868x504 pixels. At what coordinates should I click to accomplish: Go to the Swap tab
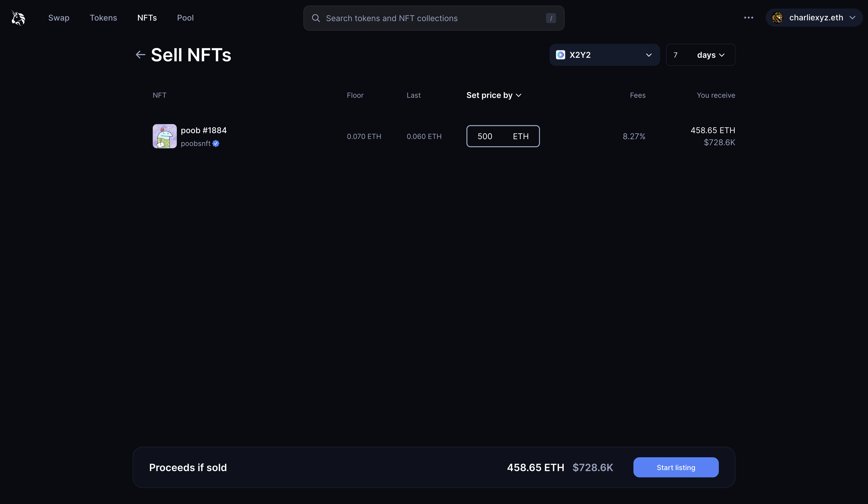coord(59,18)
